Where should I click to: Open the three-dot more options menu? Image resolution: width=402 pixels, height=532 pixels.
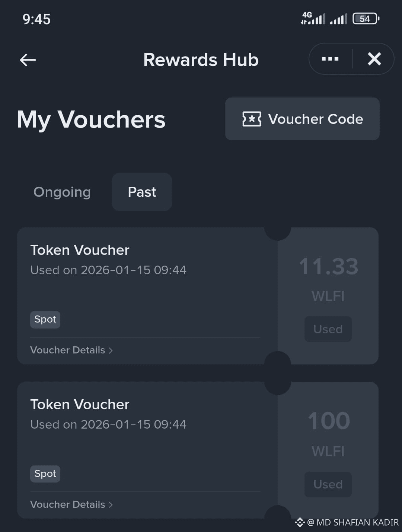pyautogui.click(x=330, y=59)
